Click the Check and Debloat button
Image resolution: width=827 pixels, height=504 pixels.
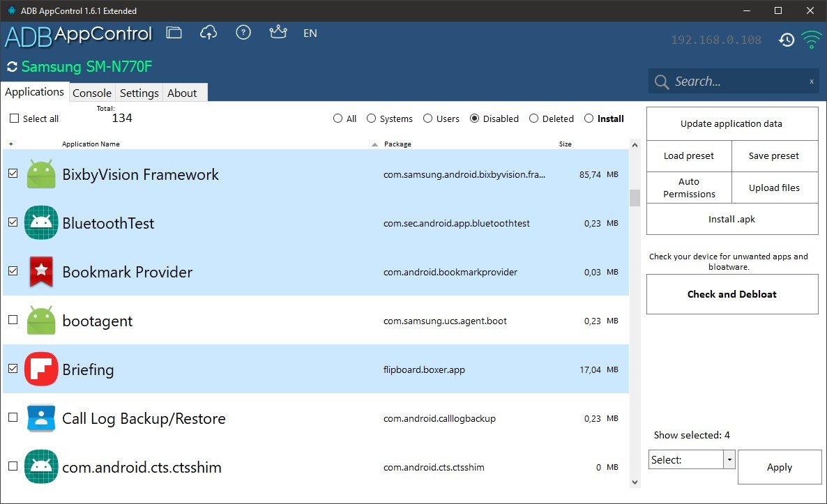click(x=732, y=294)
